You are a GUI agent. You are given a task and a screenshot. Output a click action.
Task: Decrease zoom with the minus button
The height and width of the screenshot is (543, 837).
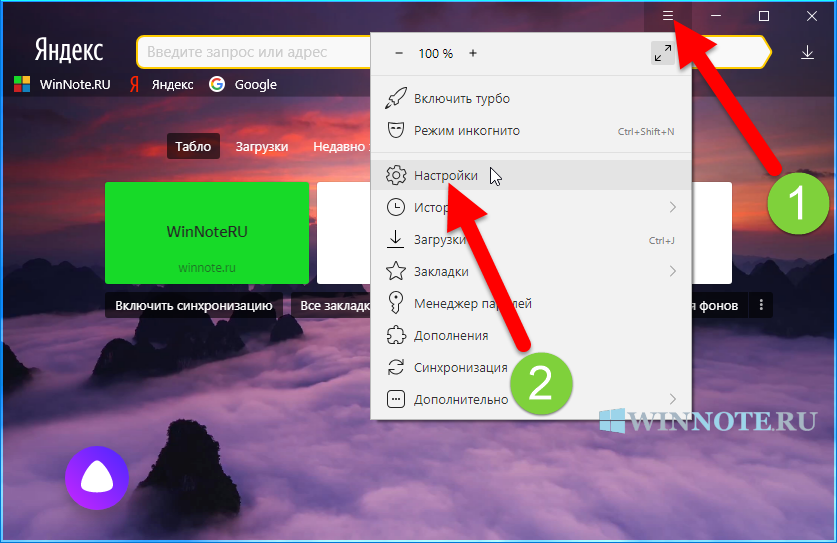[399, 53]
